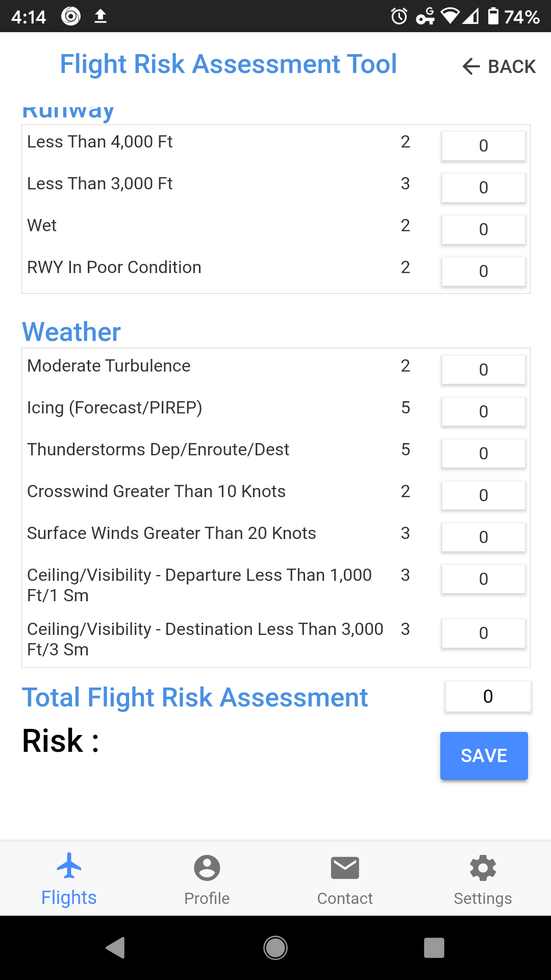Open the Contact envelope icon
Viewport: 551px width, 980px height.
345,868
